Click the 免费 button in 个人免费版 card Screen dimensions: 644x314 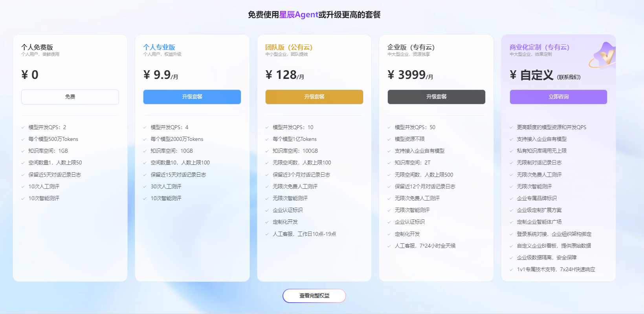pos(70,97)
